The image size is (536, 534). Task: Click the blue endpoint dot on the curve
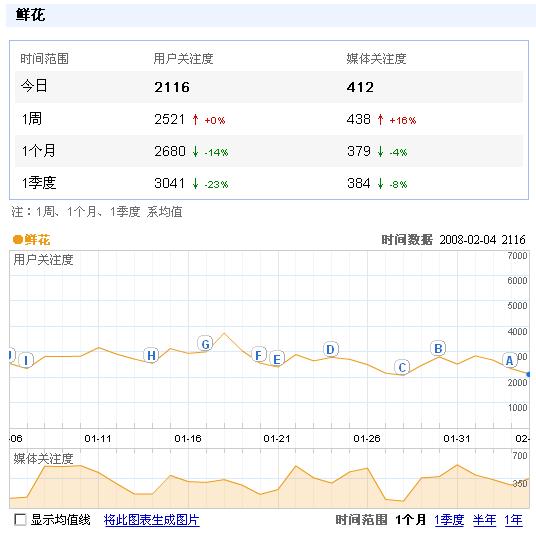coord(529,375)
